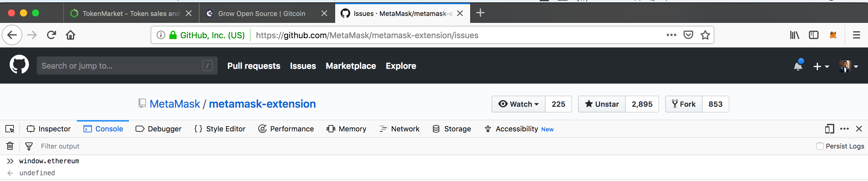Bookmark this page with the star
This screenshot has width=868, height=181.
point(705,35)
